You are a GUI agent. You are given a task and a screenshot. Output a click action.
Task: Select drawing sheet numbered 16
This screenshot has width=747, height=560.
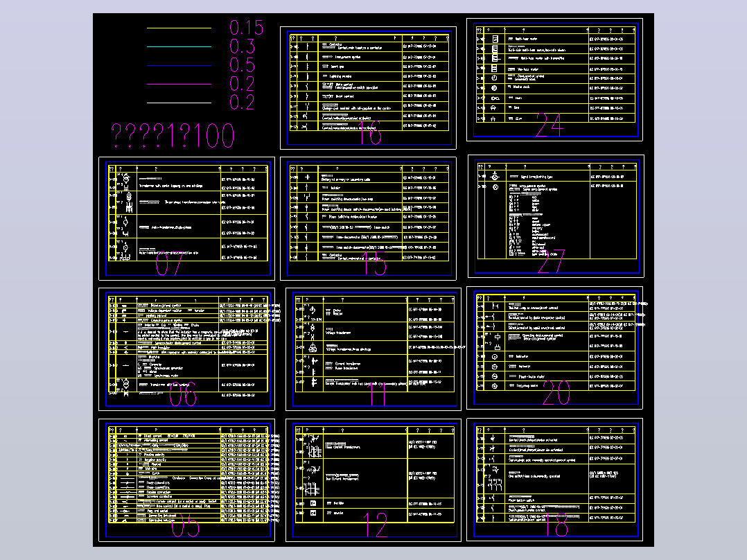(x=368, y=88)
